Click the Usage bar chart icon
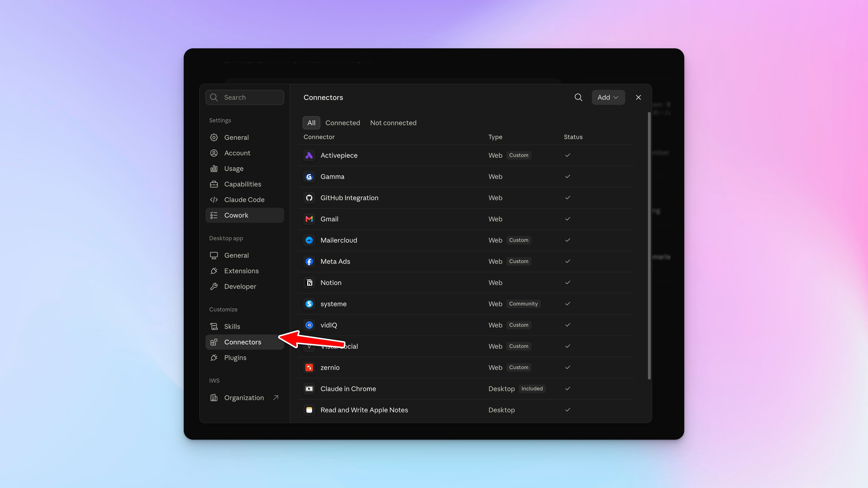The height and width of the screenshot is (488, 868). (x=214, y=168)
